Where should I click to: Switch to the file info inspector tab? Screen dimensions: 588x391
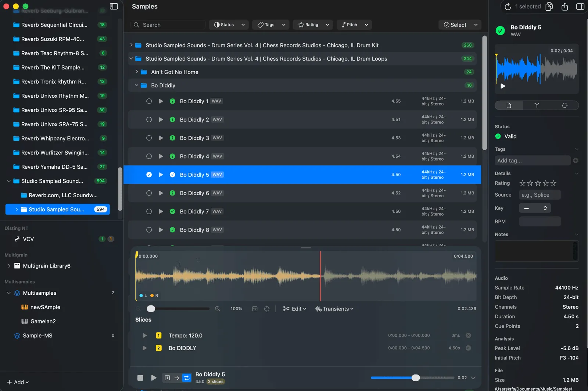pos(509,105)
